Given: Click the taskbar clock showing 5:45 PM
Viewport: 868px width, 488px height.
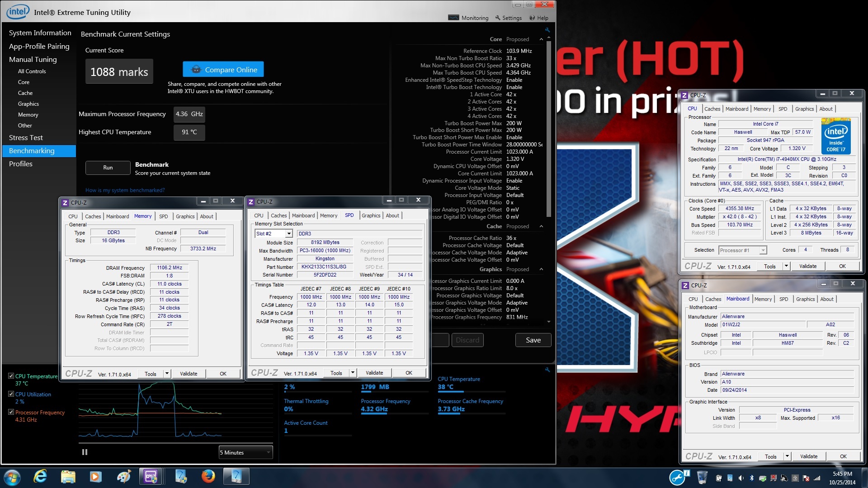Looking at the screenshot, I should 842,478.
